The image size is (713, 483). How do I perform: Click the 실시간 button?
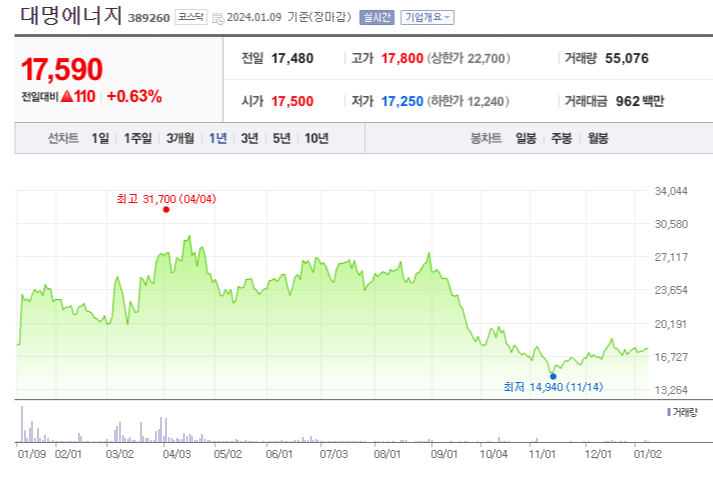[377, 17]
